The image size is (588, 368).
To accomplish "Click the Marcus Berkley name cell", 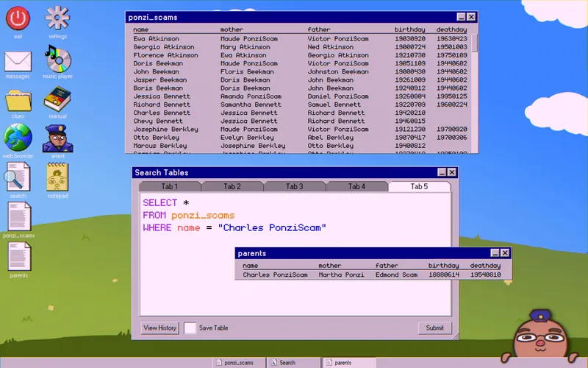I will tap(160, 146).
